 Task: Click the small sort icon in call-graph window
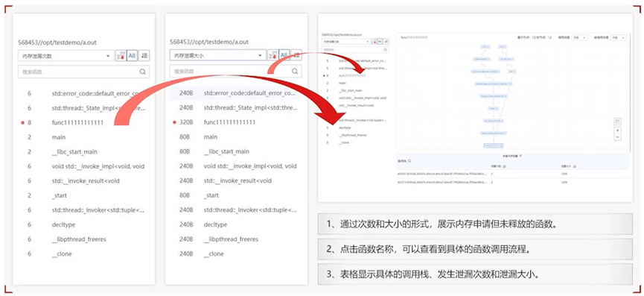[x=386, y=42]
